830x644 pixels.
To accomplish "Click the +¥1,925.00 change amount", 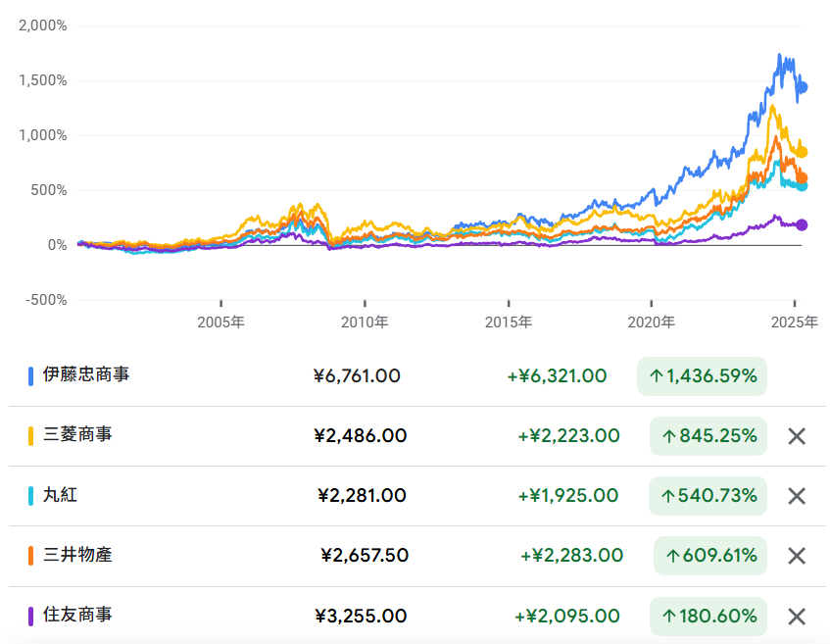I will 568,496.
